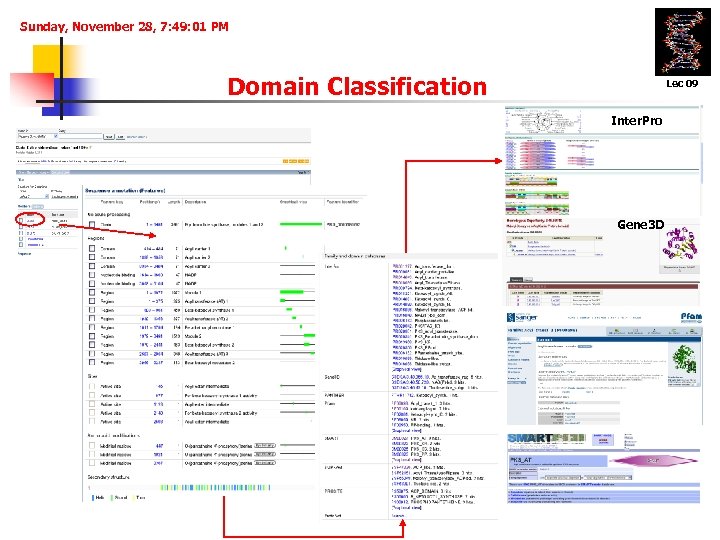
Task: Open the second dropdown on the SMART page
Action: click(607, 478)
